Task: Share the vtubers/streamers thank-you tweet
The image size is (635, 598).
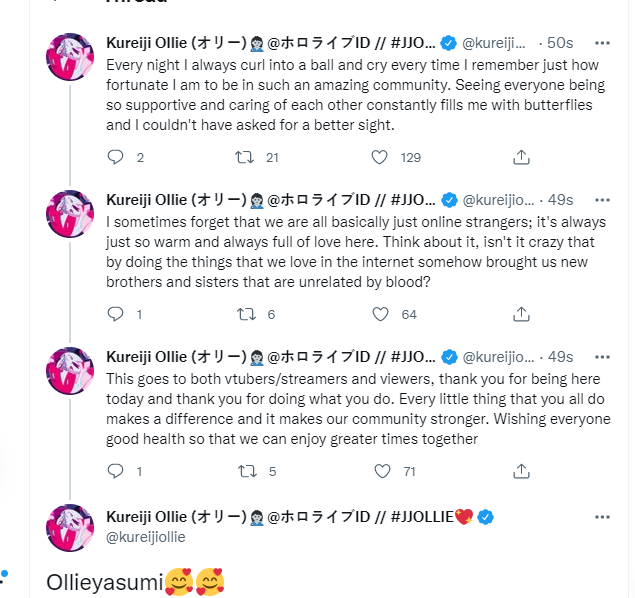Action: click(521, 471)
